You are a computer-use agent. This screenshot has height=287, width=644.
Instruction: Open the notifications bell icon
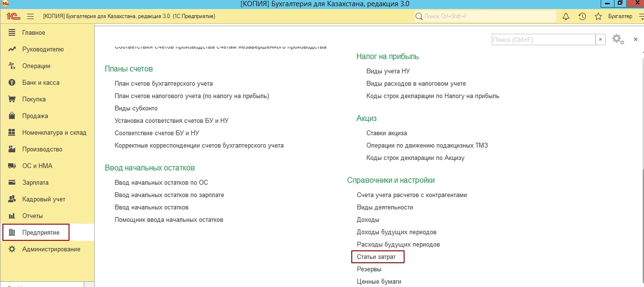pyautogui.click(x=566, y=16)
